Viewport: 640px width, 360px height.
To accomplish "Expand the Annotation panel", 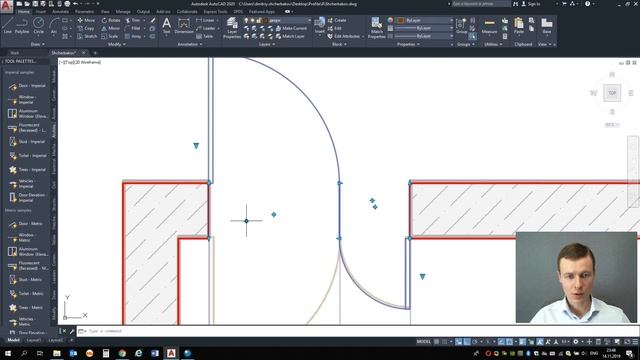I will point(190,44).
